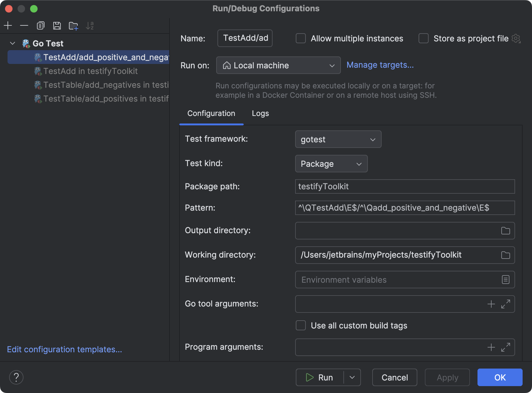Switch to the Logs tab

[260, 113]
